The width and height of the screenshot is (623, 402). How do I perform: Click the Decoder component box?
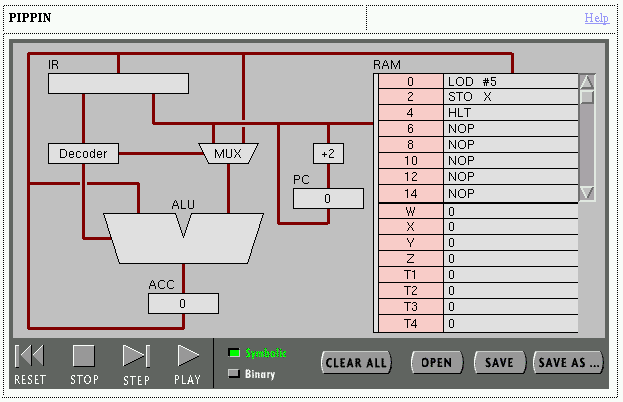pyautogui.click(x=83, y=153)
